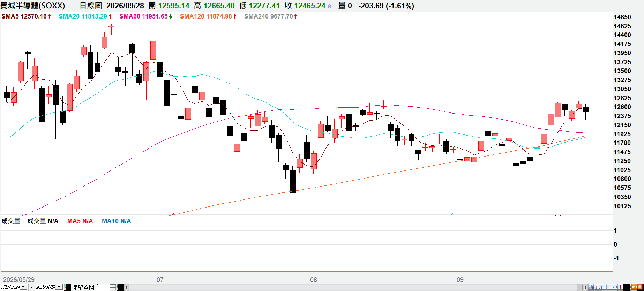Click the 保留空間 value input field
Viewport: 644px width, 291px height.
[103, 287]
